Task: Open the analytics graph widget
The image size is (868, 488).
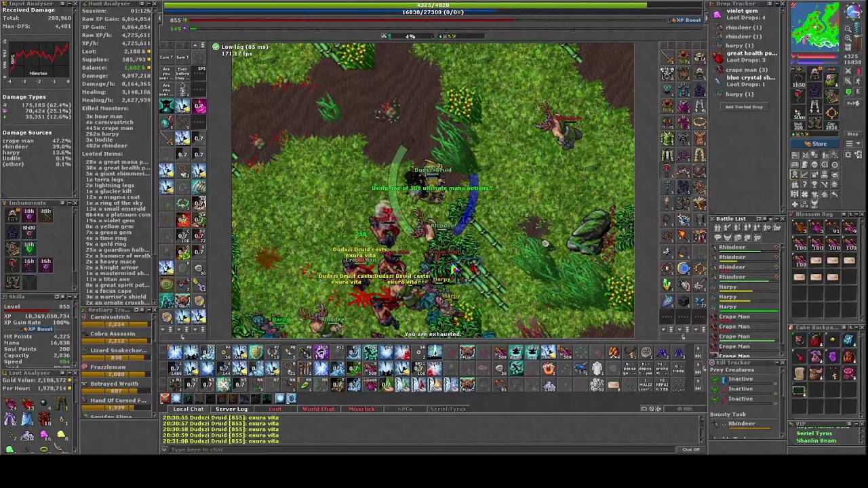Action: 805,174
